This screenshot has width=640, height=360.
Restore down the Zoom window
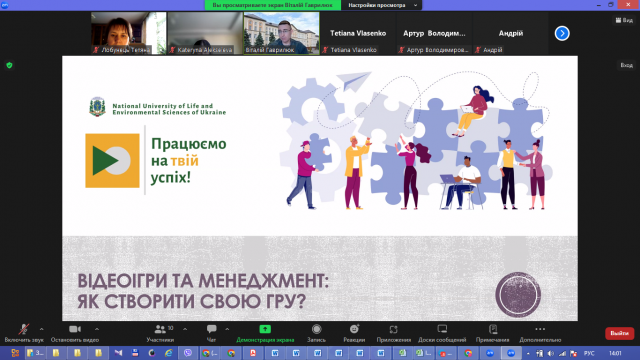click(x=611, y=5)
